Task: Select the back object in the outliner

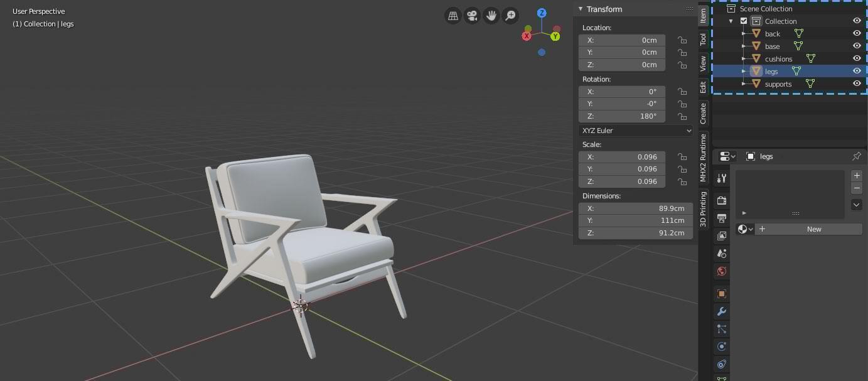Action: [x=772, y=33]
